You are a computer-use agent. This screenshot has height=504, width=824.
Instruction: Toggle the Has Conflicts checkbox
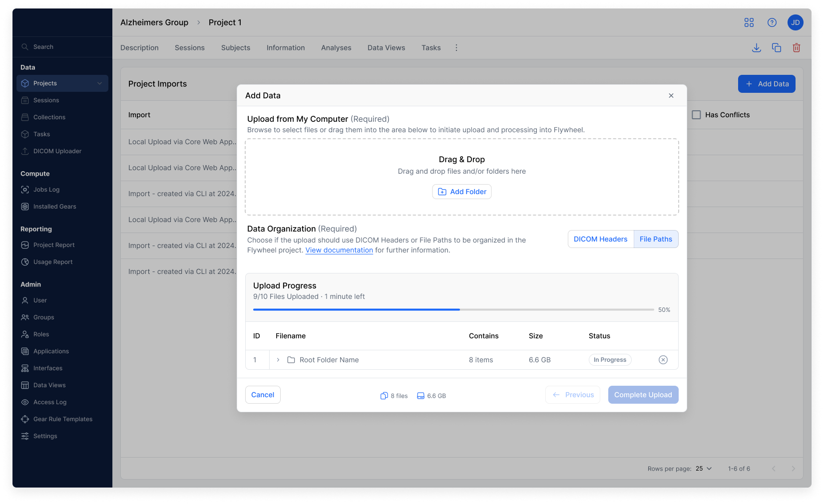tap(696, 115)
